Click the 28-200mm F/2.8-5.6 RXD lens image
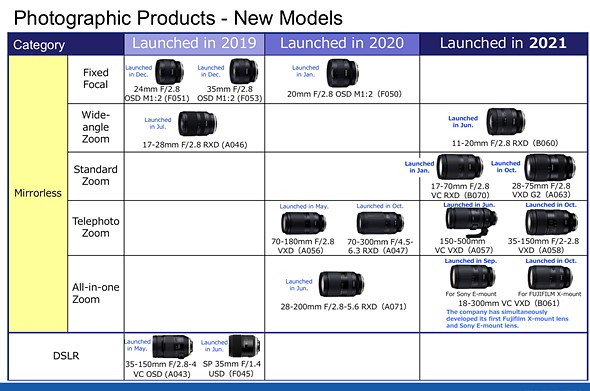590x391 pixels. [x=341, y=284]
